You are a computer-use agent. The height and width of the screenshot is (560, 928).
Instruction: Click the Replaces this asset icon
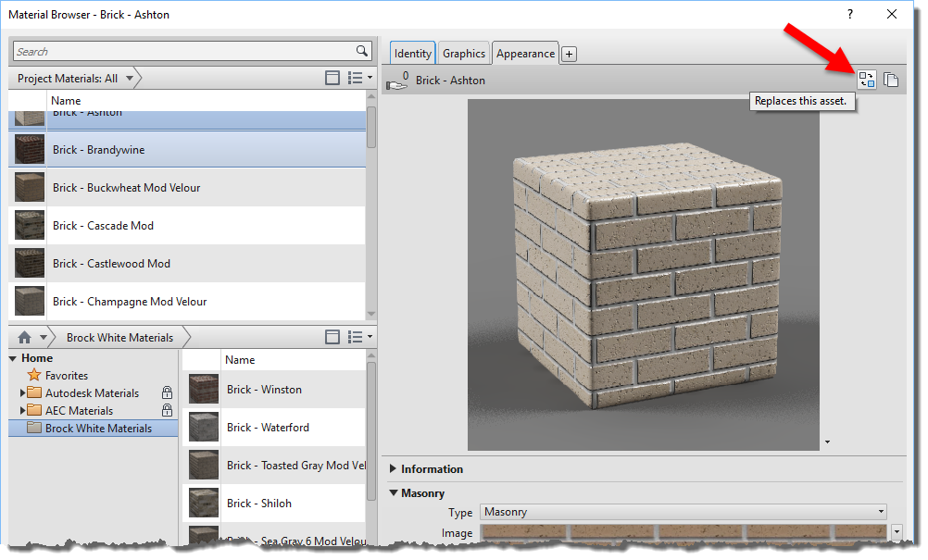(x=867, y=80)
